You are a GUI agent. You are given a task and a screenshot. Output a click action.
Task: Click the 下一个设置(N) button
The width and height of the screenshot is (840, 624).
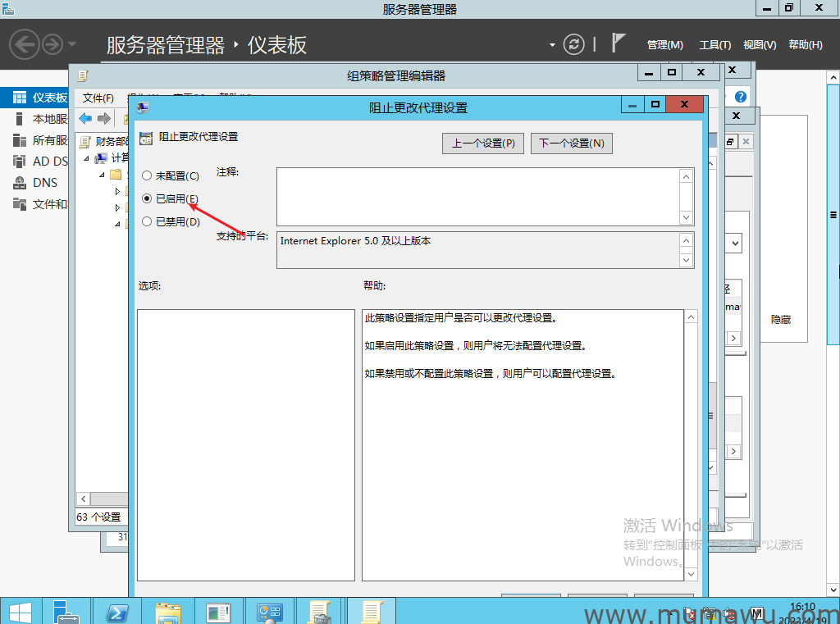pos(571,143)
